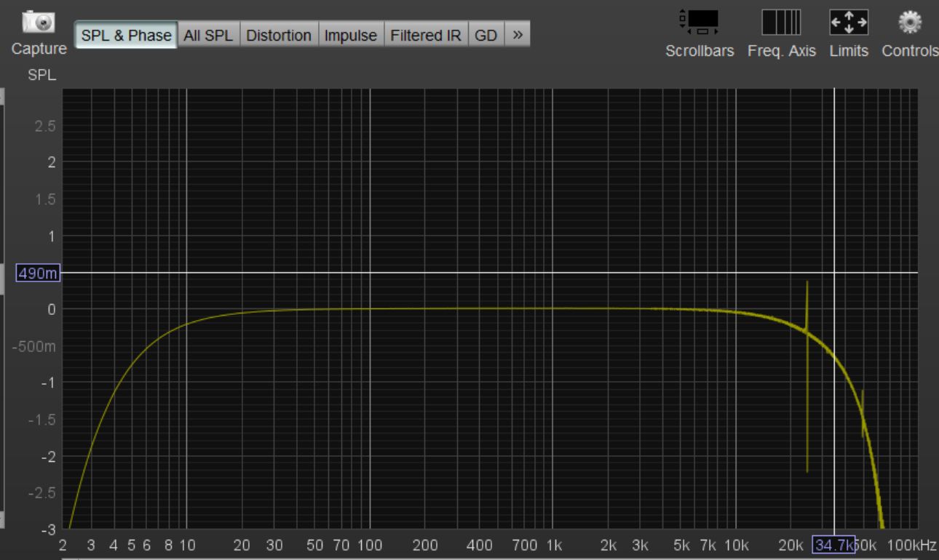Click the 1k frequency axis label
Viewport: 939px width, 560px height.
554,545
